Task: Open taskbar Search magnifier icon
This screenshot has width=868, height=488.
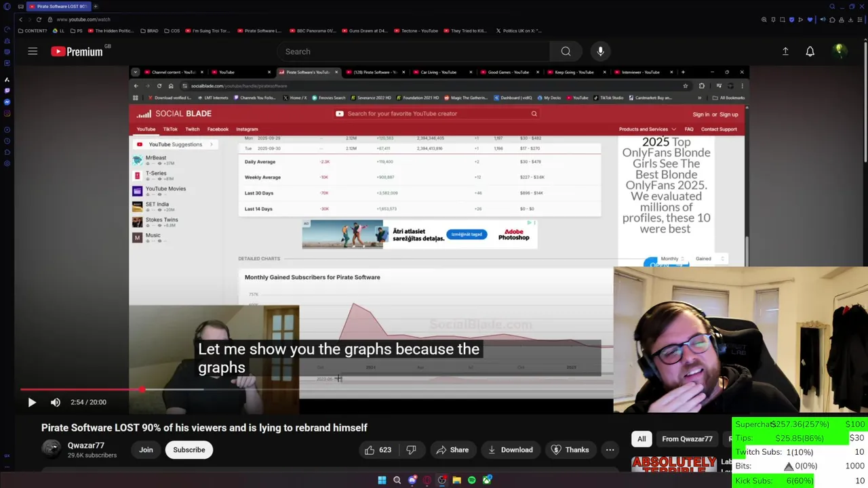Action: click(x=397, y=480)
